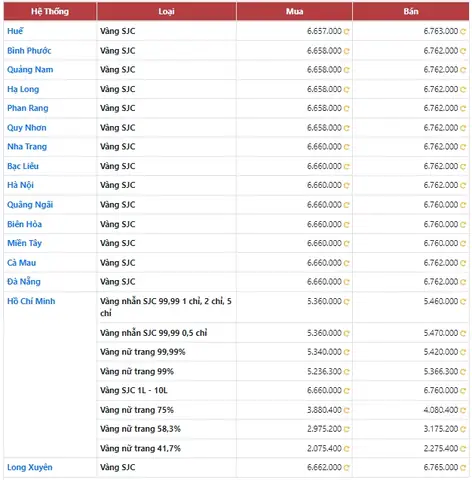Follow the Quảng Ngãi link

[30, 205]
